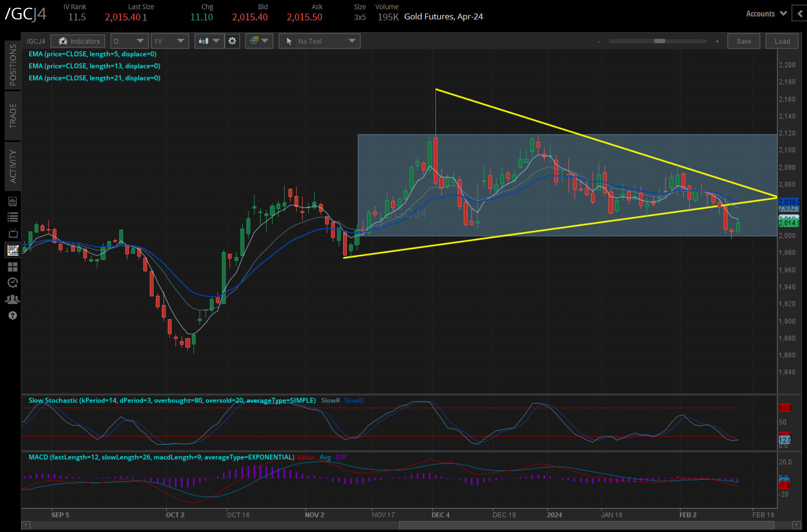Open the ACTIVITY sidebar tab
807x532 pixels.
point(13,166)
